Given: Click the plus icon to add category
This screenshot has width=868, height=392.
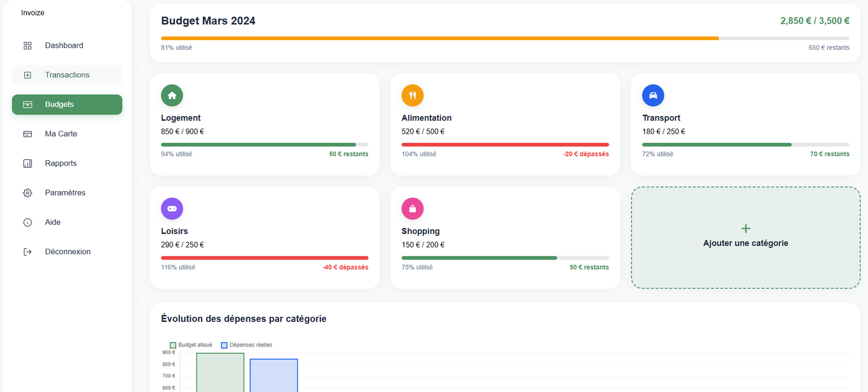Looking at the screenshot, I should coord(745,229).
